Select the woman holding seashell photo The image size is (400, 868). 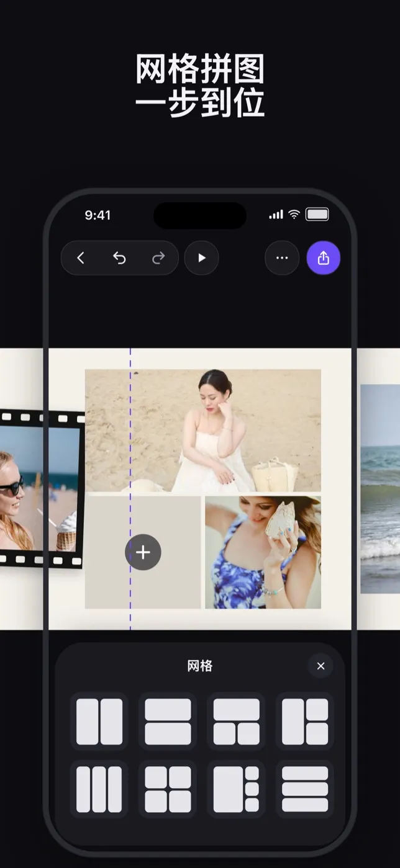(263, 552)
